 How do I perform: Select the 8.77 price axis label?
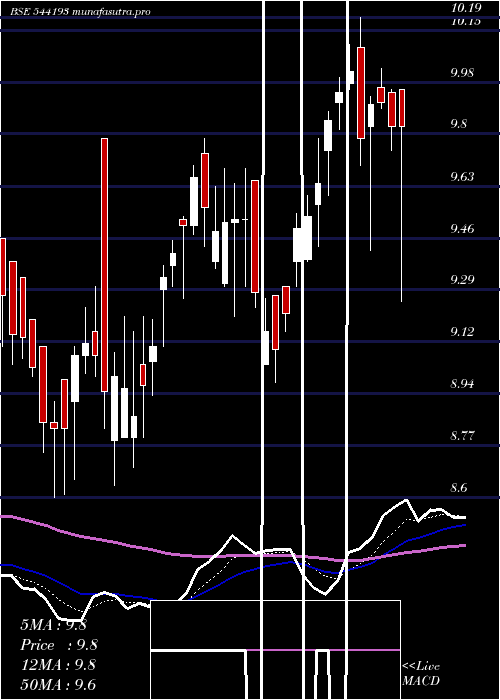(462, 435)
